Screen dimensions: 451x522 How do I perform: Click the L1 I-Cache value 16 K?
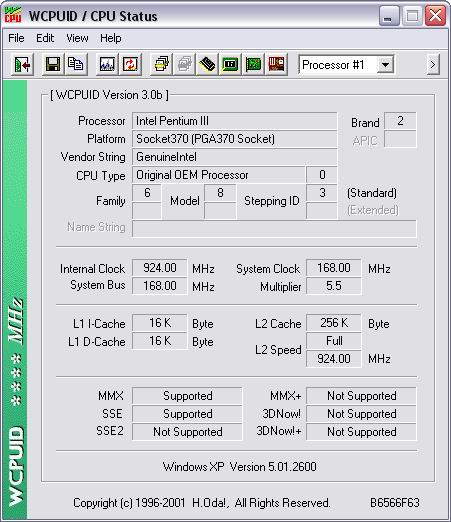click(160, 323)
